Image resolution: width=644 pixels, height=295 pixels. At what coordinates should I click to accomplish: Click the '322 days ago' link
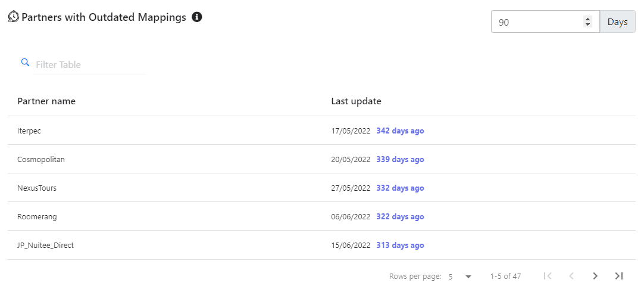(x=400, y=216)
